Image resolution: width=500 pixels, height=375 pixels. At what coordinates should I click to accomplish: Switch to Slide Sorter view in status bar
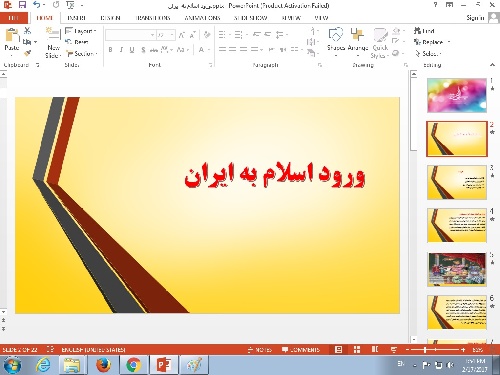pyautogui.click(x=357, y=349)
